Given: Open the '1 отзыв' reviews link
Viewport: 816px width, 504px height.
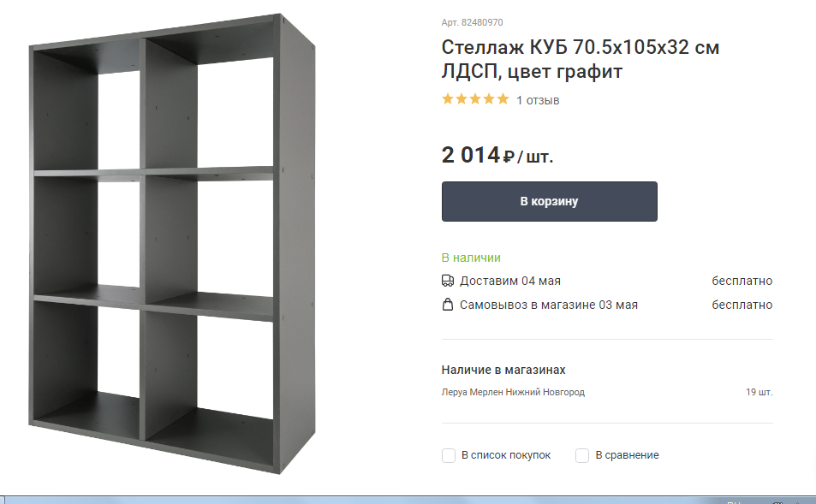Looking at the screenshot, I should (538, 100).
